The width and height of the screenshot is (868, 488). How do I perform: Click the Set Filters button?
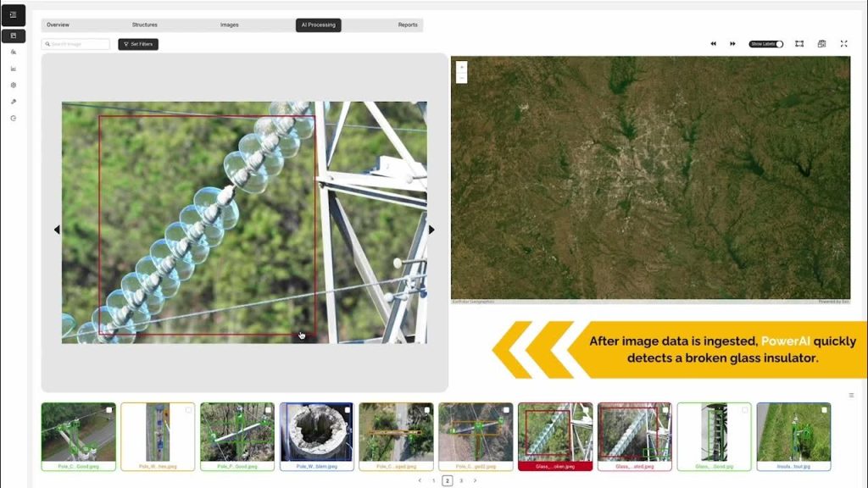click(138, 44)
